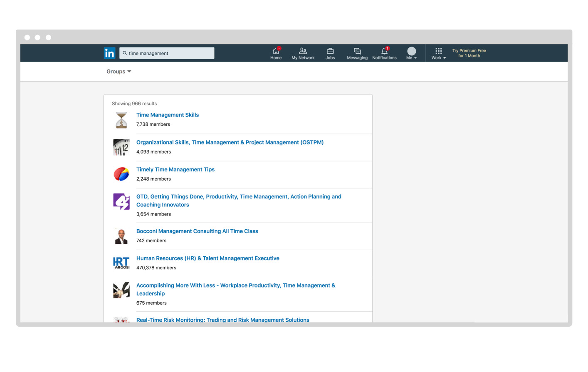The width and height of the screenshot is (588, 372).
Task: Click inside the time management search field
Action: (x=170, y=53)
